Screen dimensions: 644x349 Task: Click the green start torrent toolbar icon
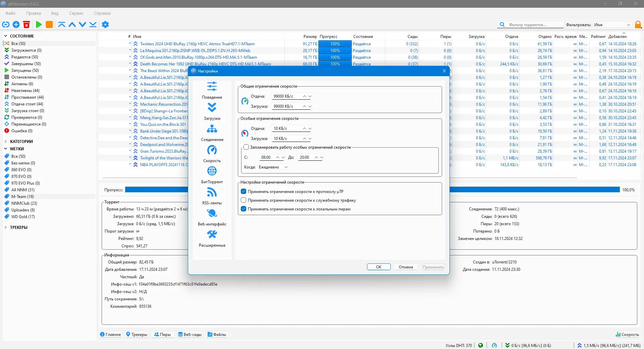(39, 24)
